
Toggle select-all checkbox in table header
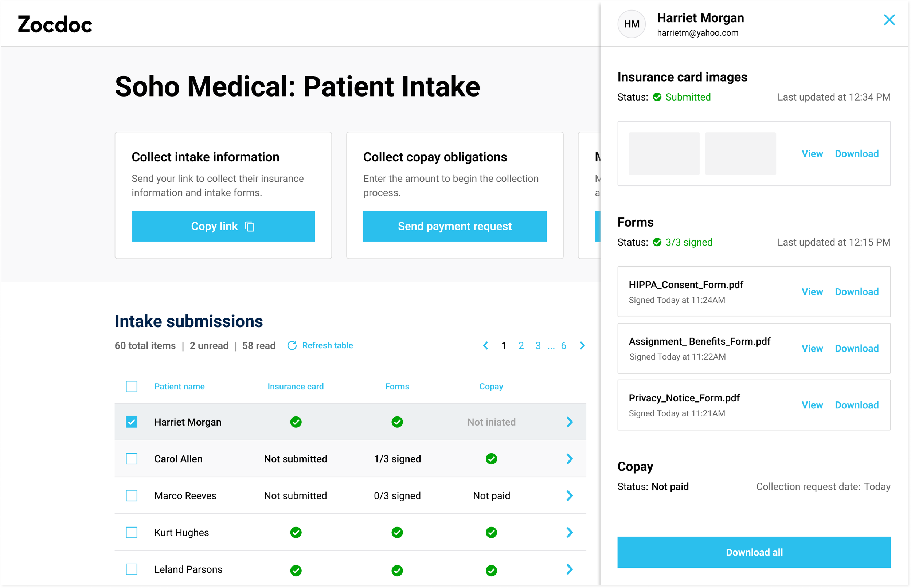coord(132,387)
